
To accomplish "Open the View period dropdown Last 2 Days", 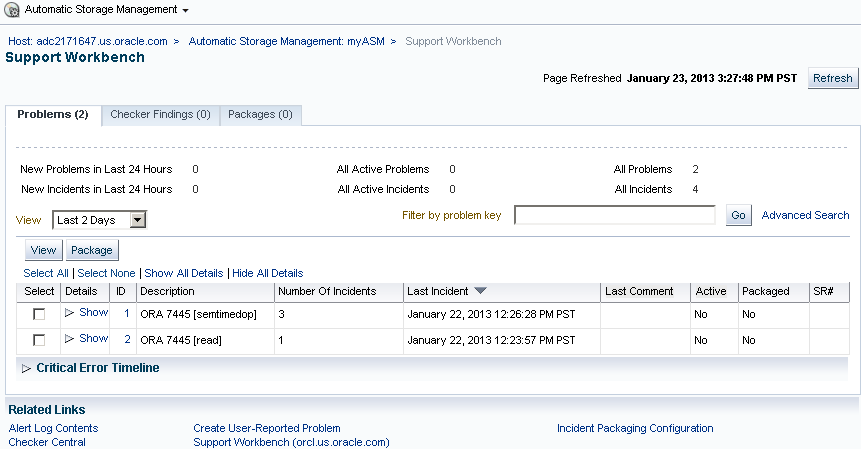I will (x=99, y=220).
